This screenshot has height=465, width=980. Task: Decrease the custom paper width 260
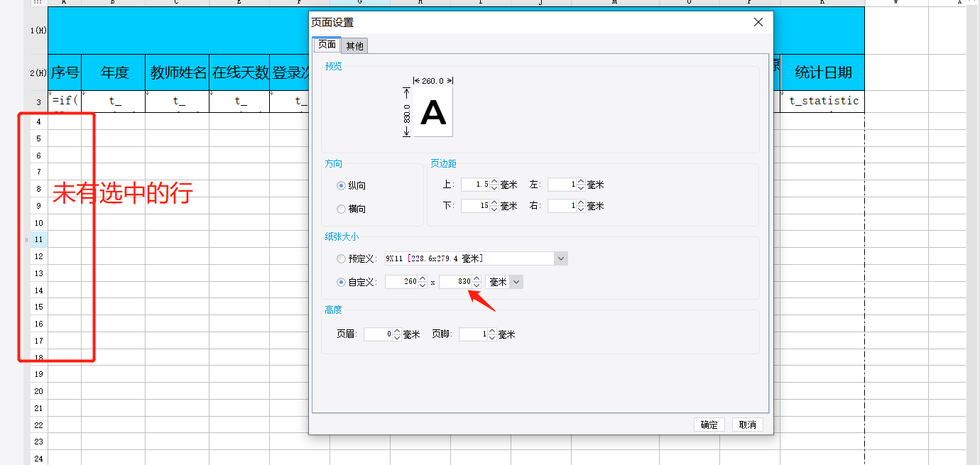pyautogui.click(x=423, y=285)
